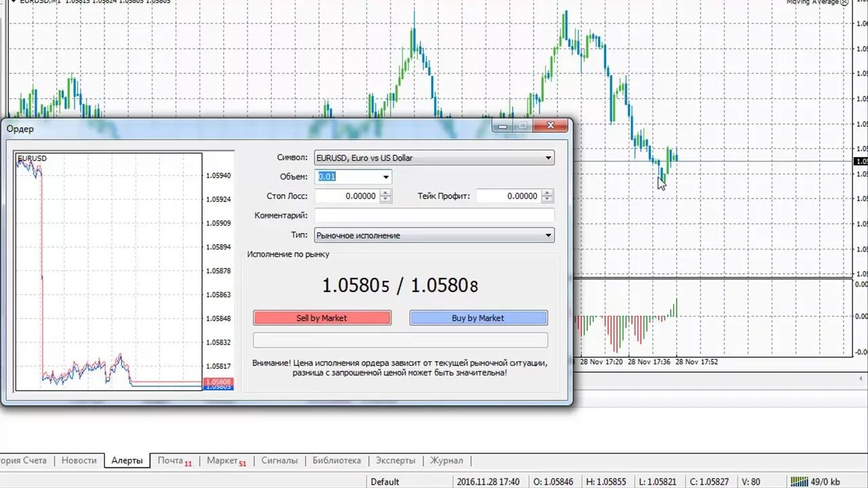Decrease Стоп Лосс with the down arrow

pyautogui.click(x=385, y=199)
